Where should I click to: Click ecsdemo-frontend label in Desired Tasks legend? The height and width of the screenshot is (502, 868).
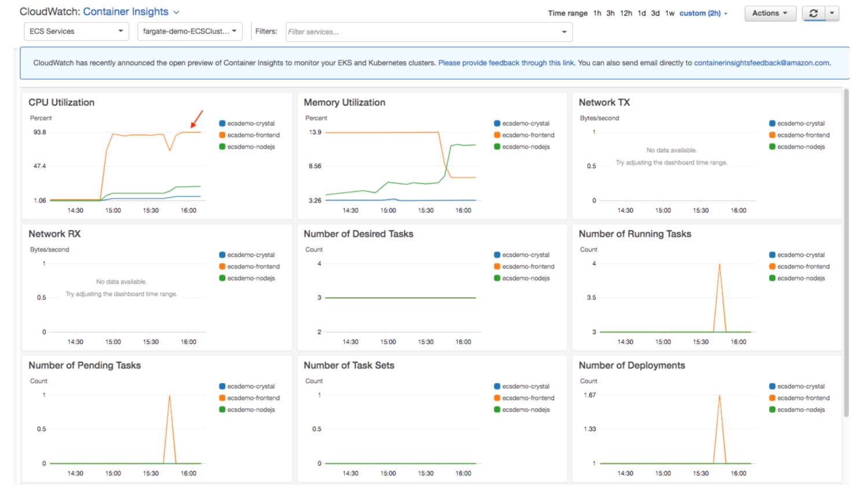pyautogui.click(x=528, y=266)
